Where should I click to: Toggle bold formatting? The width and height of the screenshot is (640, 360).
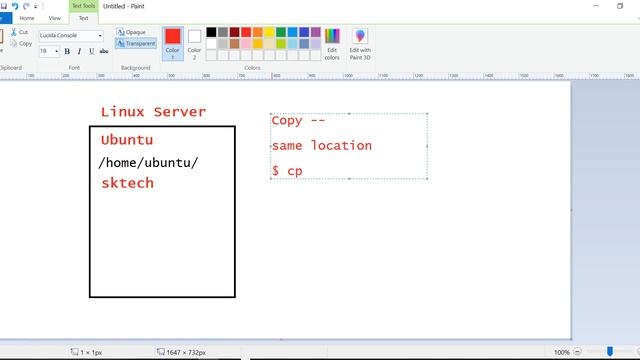(x=67, y=51)
